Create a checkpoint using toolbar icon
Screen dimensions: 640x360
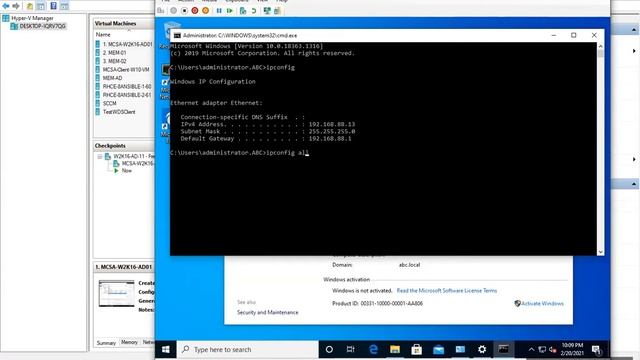[x=243, y=11]
